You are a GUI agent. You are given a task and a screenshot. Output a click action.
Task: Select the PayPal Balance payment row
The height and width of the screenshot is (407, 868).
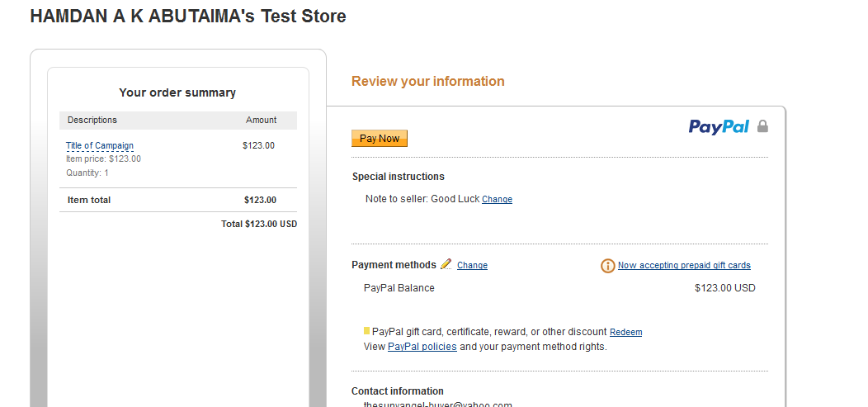pyautogui.click(x=559, y=288)
